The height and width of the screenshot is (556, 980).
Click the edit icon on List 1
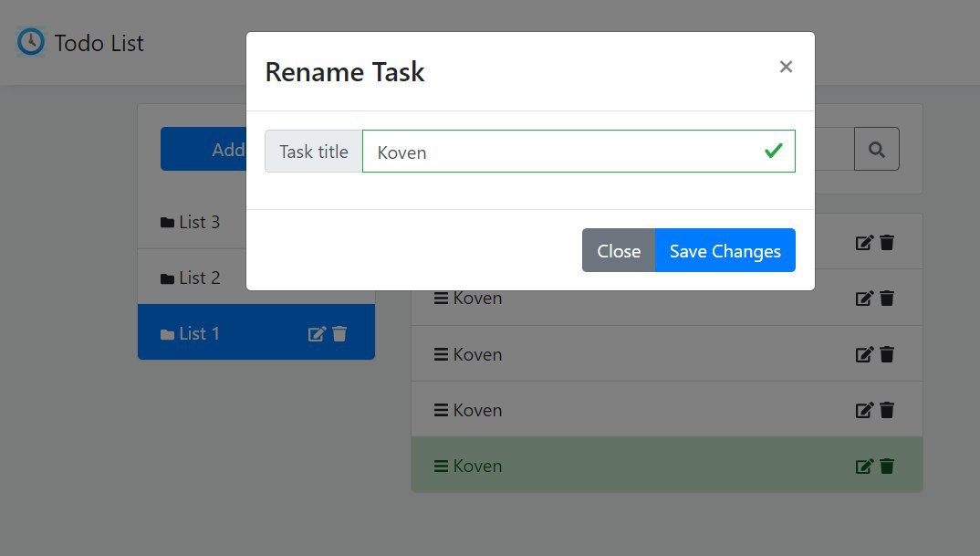click(317, 334)
